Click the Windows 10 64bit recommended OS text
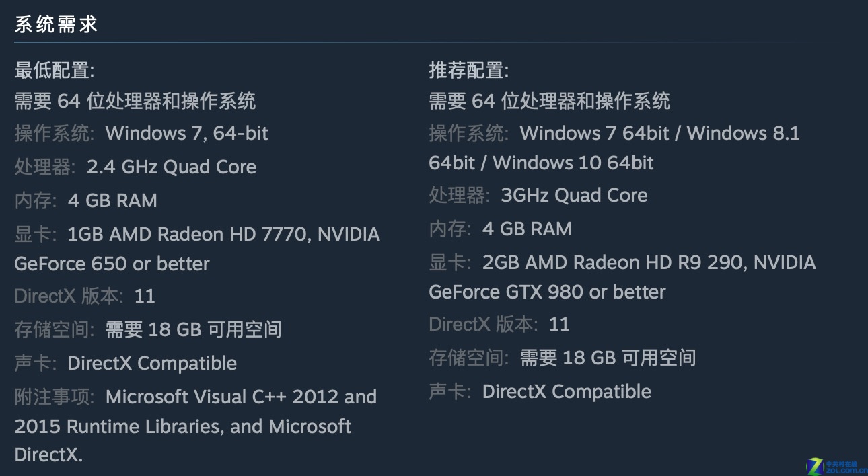868x476 pixels. coord(573,163)
